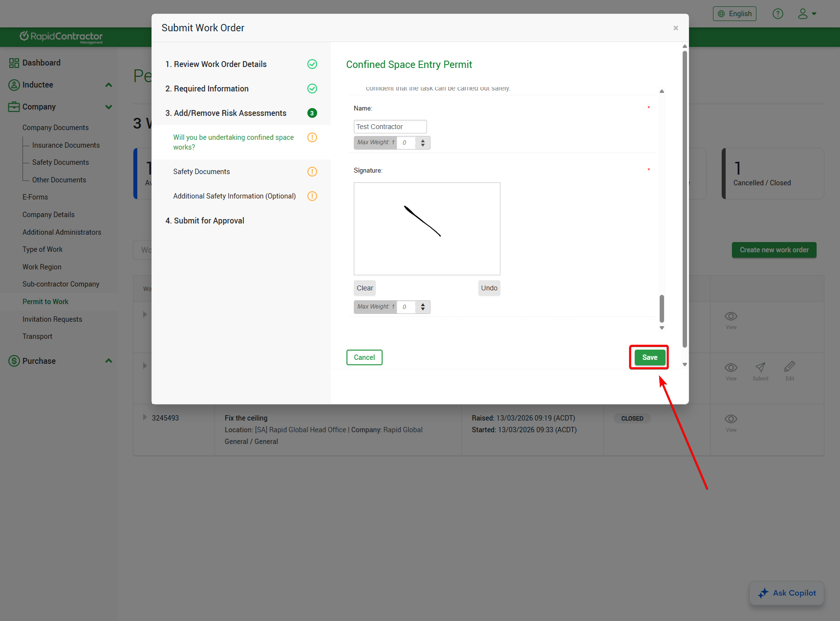Viewport: 840px width, 621px height.
Task: Click the help question mark icon
Action: pyautogui.click(x=777, y=14)
